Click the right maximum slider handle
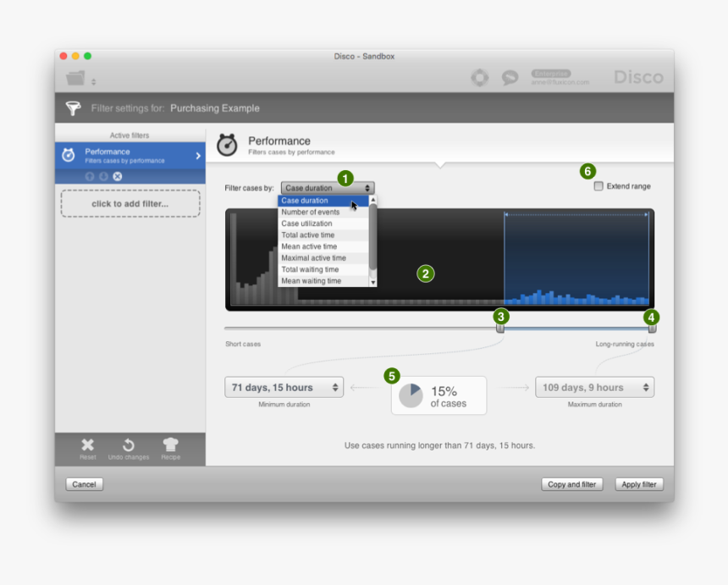Image resolution: width=728 pixels, height=585 pixels. (652, 328)
